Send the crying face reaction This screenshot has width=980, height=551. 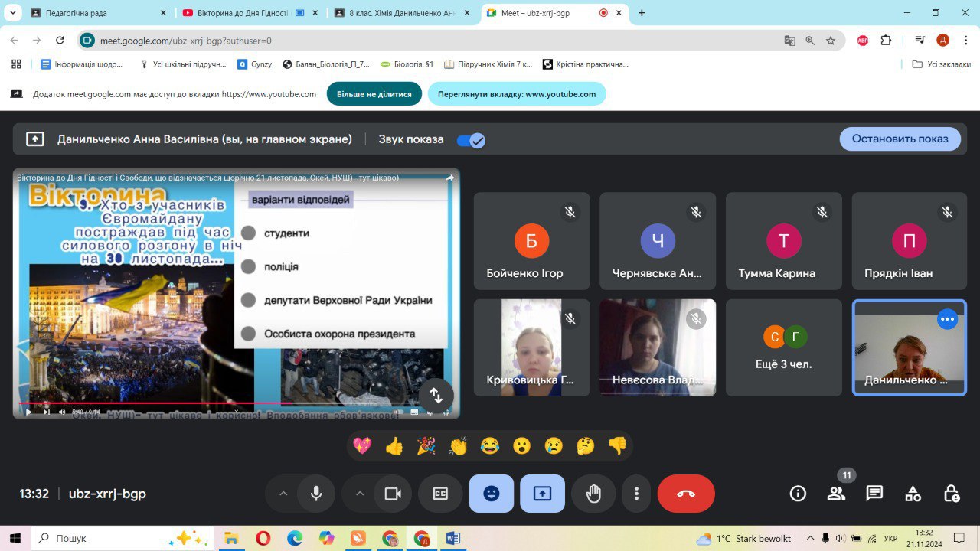pyautogui.click(x=554, y=445)
